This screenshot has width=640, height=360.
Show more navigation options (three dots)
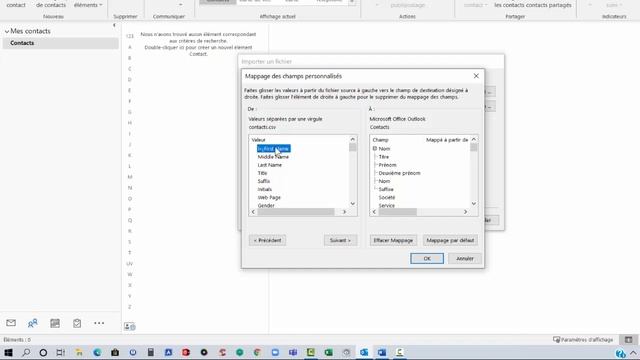(99, 323)
